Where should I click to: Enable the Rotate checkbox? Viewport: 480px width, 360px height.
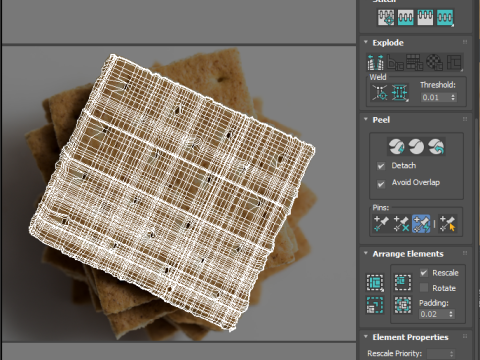[424, 288]
